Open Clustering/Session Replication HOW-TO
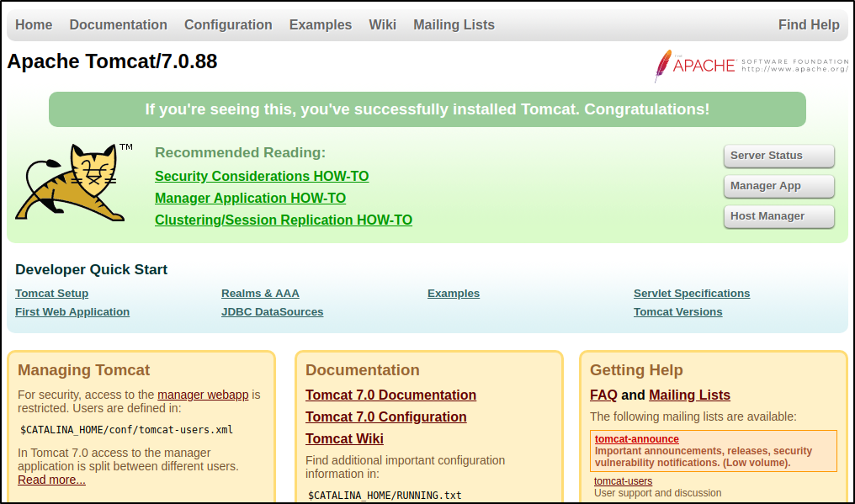The width and height of the screenshot is (855, 504). pos(284,220)
